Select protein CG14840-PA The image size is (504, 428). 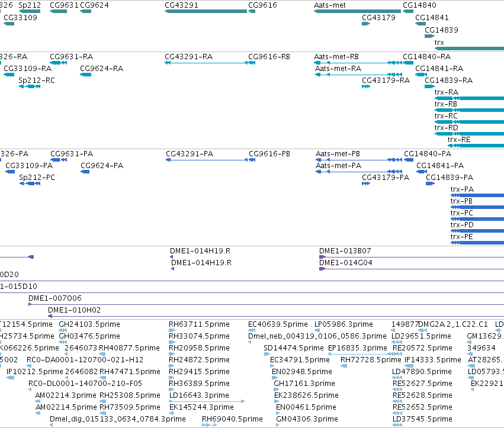tap(428, 153)
